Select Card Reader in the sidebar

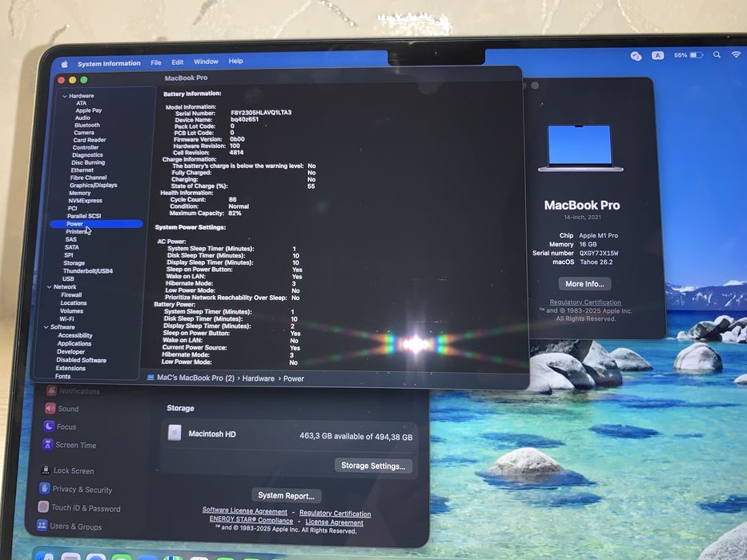90,140
